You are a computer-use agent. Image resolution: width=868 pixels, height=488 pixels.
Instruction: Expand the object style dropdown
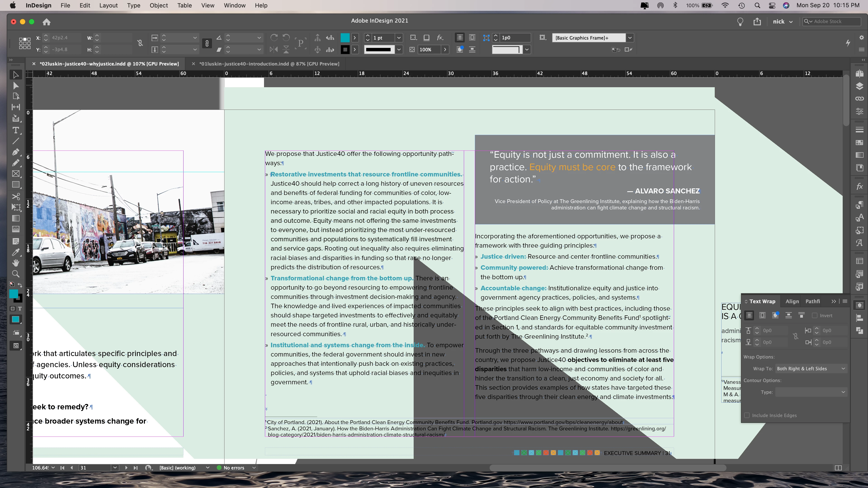tap(630, 38)
